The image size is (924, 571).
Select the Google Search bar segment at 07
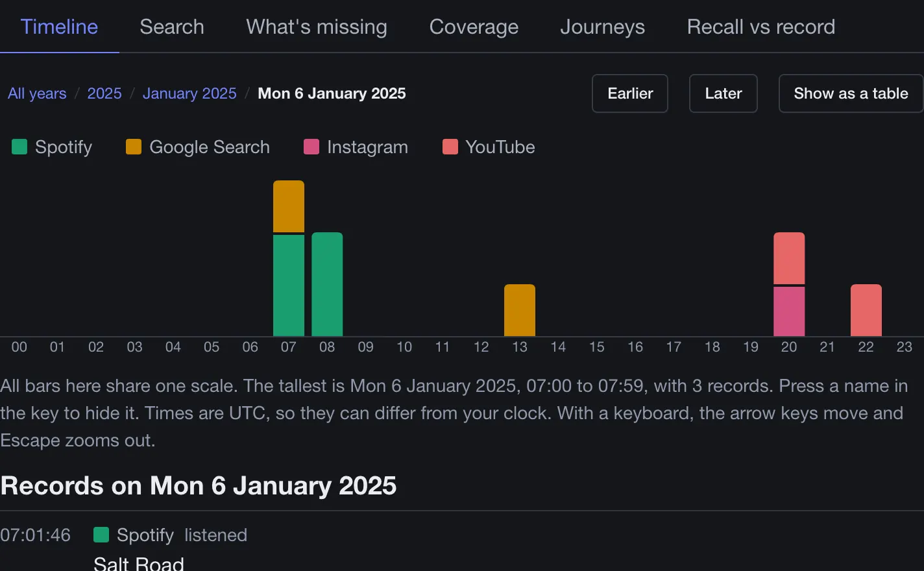click(289, 206)
